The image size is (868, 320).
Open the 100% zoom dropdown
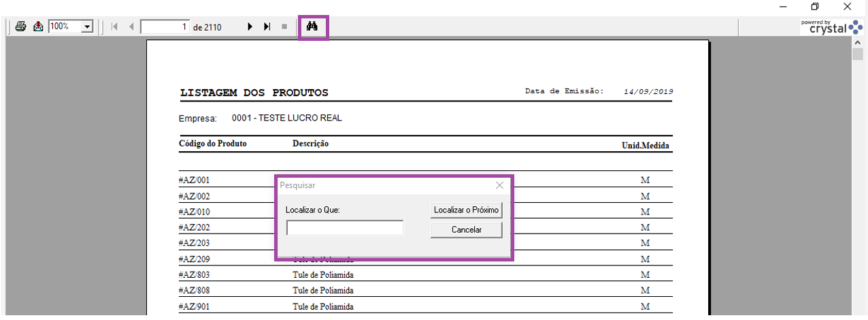point(87,27)
